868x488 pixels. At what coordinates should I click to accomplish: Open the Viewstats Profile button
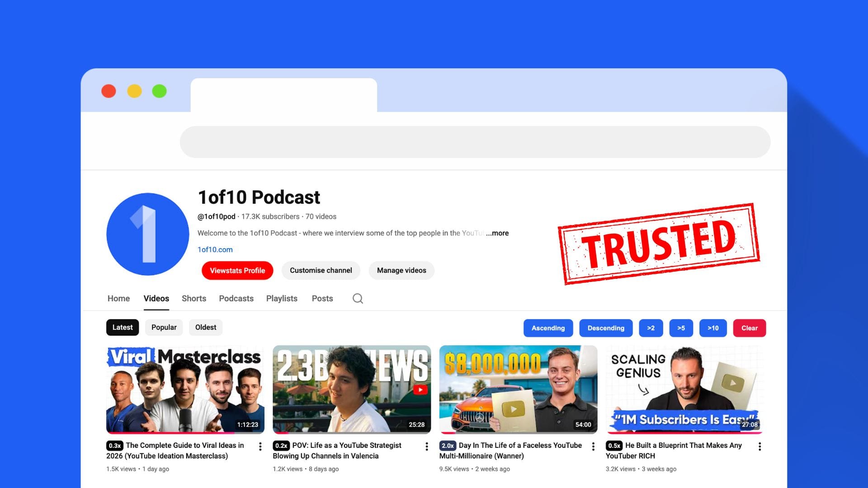click(x=237, y=271)
